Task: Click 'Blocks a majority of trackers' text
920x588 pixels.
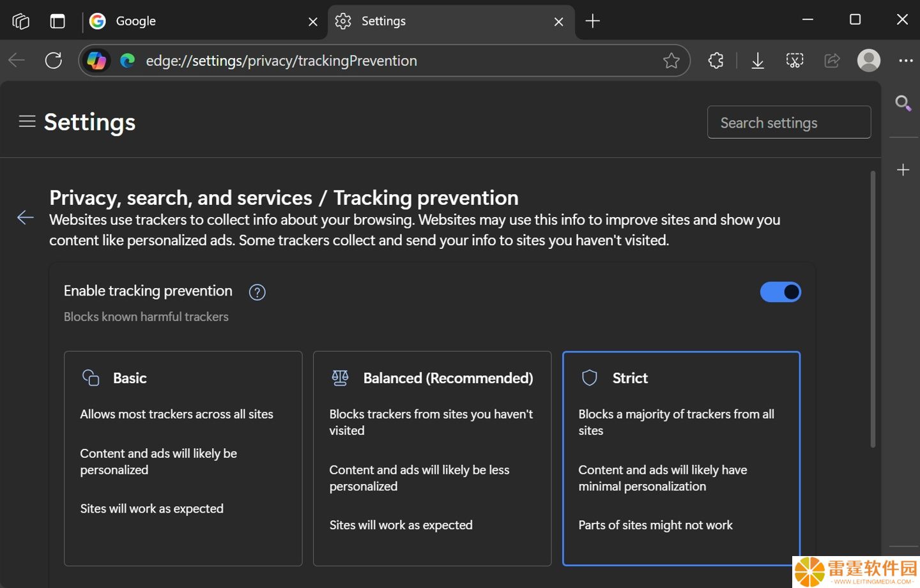Action: 676,422
